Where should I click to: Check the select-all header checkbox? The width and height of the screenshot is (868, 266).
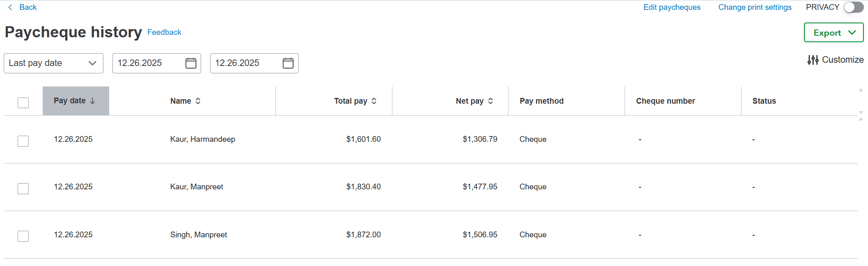coord(23,102)
